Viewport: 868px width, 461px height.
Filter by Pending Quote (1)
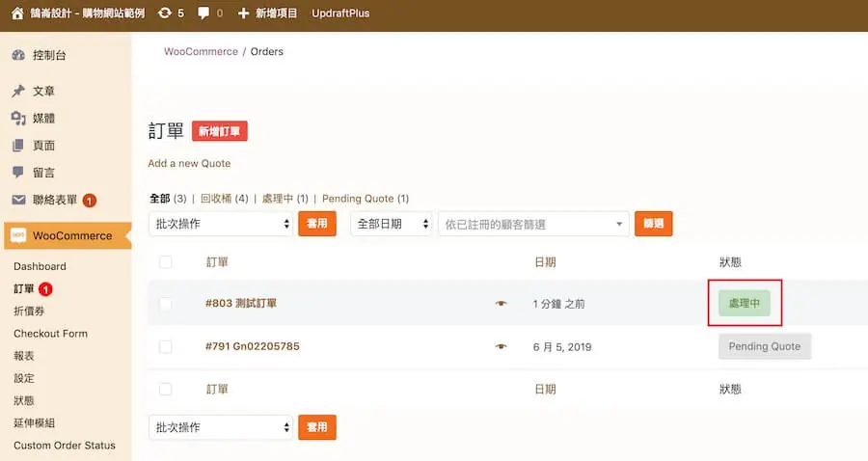(366, 198)
